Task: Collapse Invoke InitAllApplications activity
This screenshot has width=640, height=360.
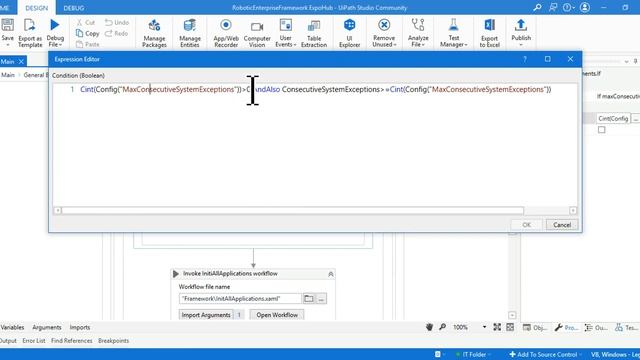Action: (331, 274)
